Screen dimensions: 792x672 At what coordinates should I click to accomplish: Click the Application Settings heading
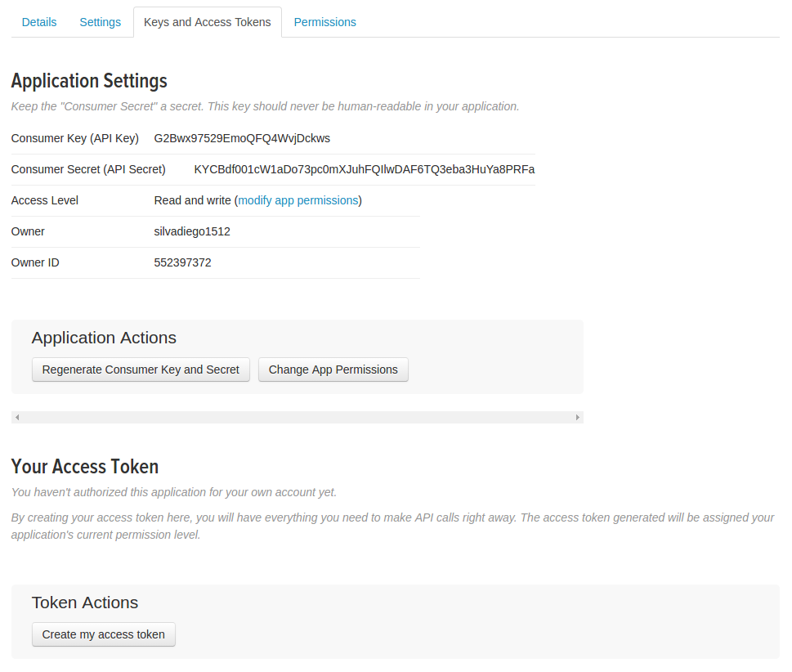click(89, 81)
